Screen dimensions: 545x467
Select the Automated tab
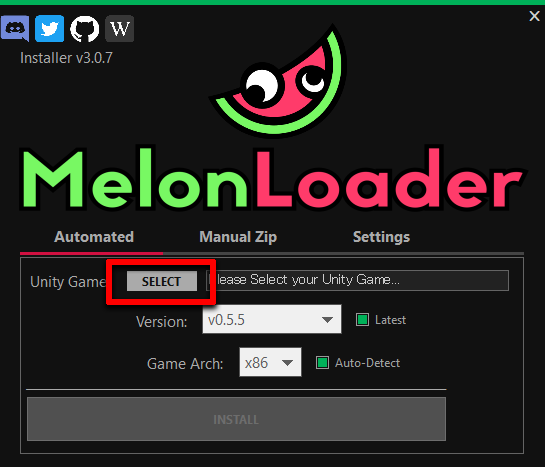pos(94,237)
